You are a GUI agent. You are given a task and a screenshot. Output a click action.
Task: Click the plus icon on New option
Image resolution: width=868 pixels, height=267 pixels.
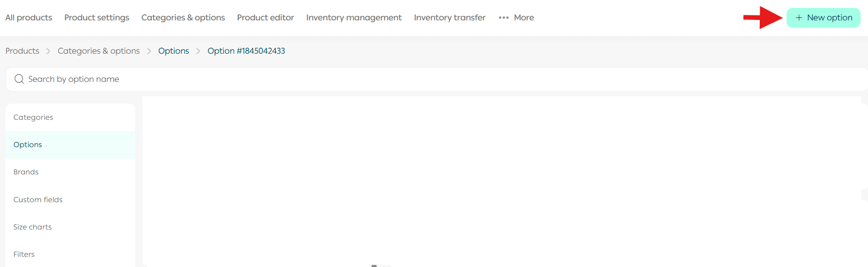pos(799,18)
